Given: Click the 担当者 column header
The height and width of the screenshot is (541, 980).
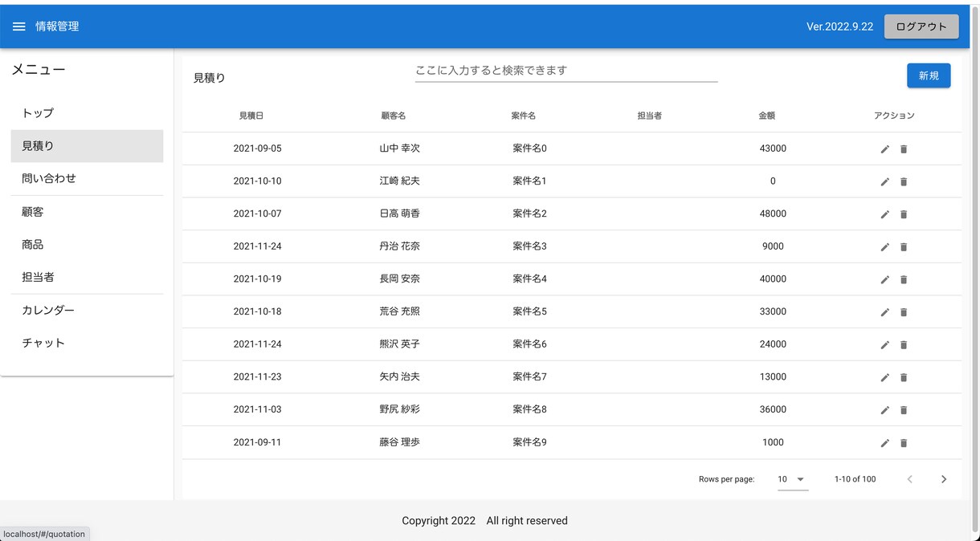Looking at the screenshot, I should [650, 116].
